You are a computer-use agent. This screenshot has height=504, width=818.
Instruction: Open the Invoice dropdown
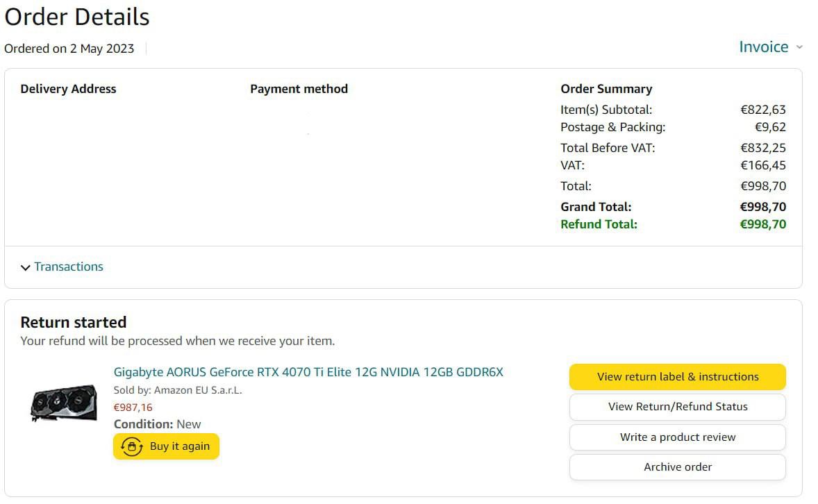[x=764, y=47]
